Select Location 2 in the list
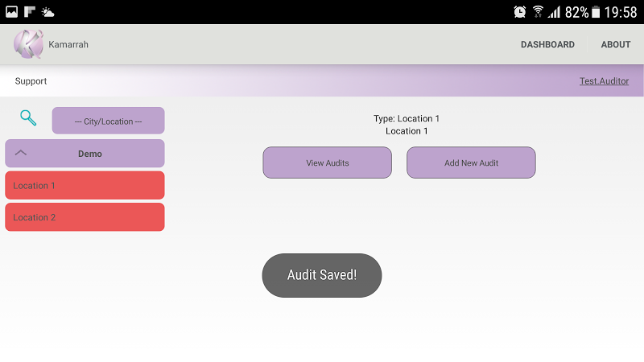 (x=85, y=216)
